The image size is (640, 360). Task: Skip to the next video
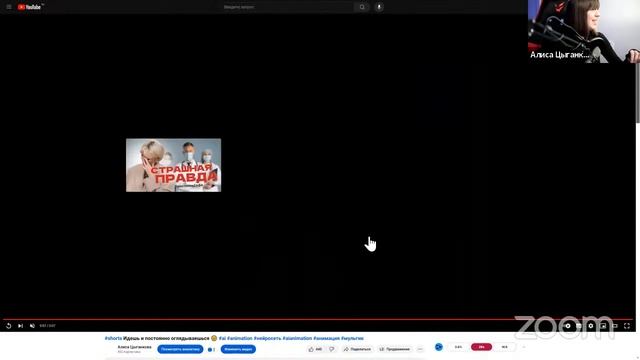click(x=20, y=326)
